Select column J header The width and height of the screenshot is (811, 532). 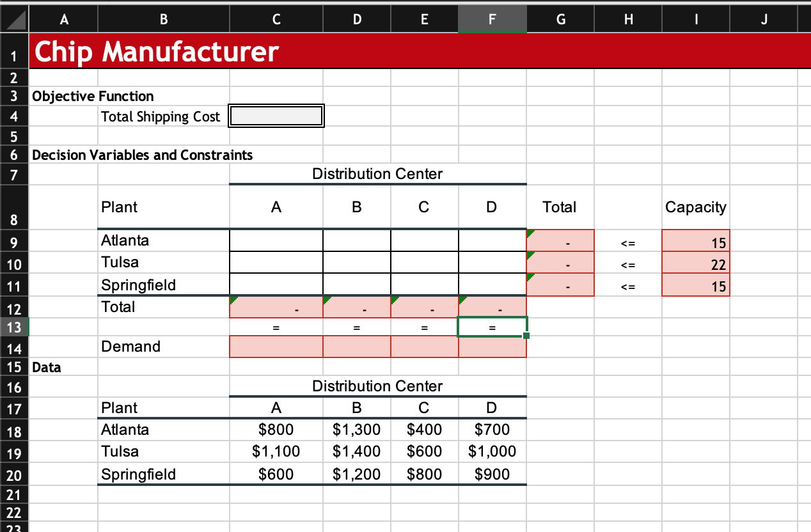point(764,20)
